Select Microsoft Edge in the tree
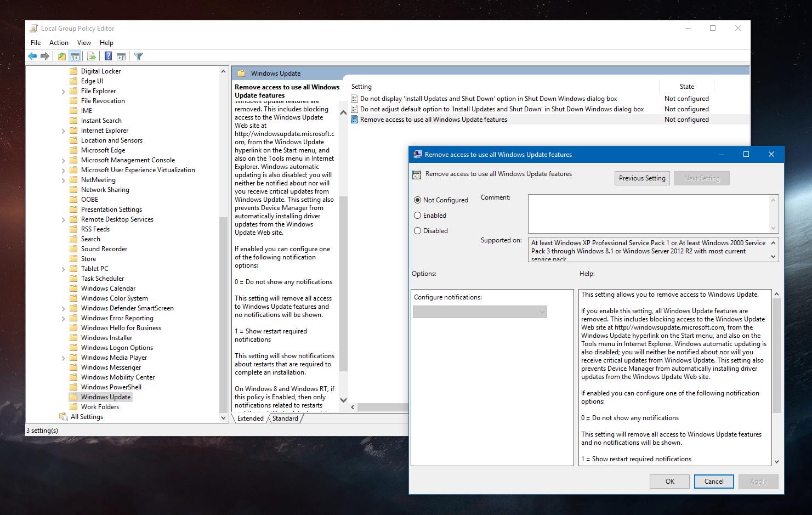The image size is (812, 515). [103, 150]
